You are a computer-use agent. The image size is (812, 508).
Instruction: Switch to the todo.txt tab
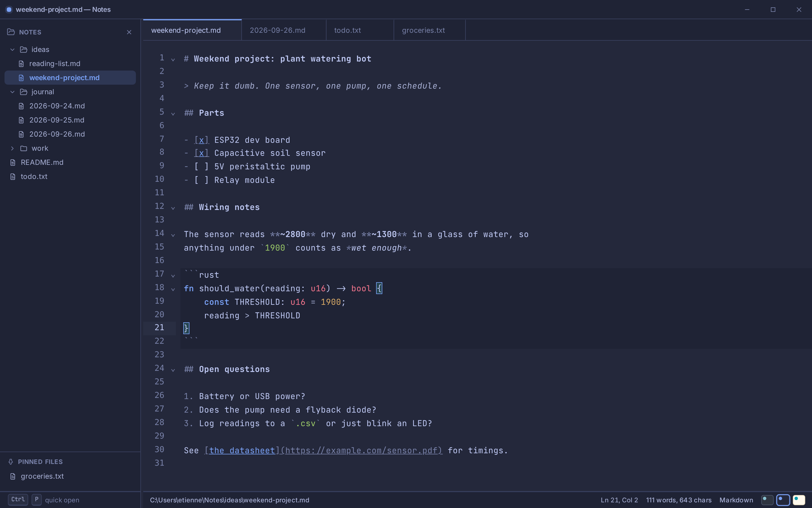point(360,30)
